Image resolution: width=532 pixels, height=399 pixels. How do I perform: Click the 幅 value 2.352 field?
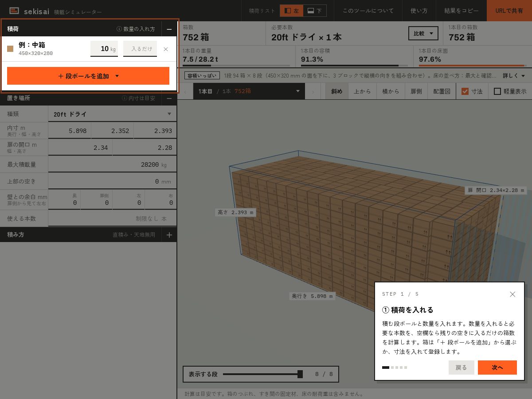click(x=112, y=131)
